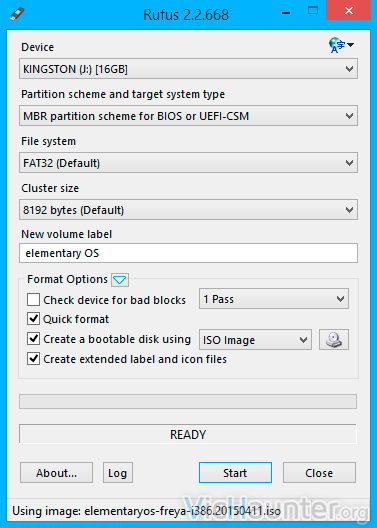This screenshot has height=528, width=377.
Task: Maximize the Rufus window
Action: [x=313, y=11]
